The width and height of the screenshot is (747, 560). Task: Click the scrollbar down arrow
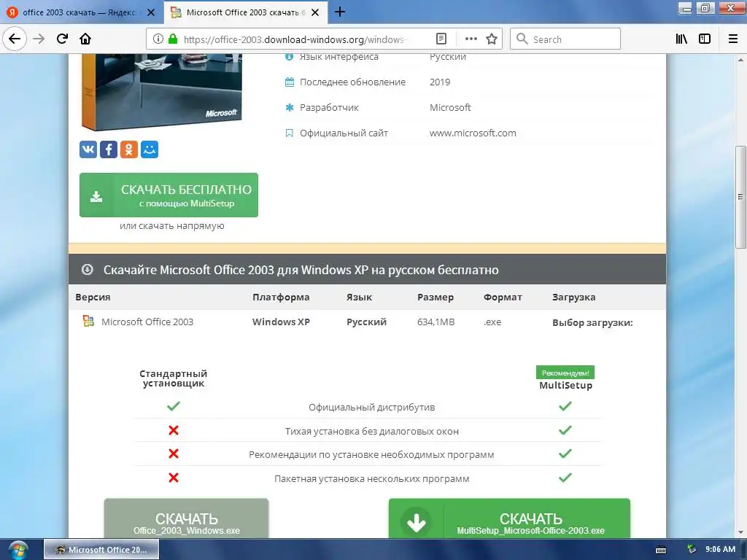click(x=740, y=532)
